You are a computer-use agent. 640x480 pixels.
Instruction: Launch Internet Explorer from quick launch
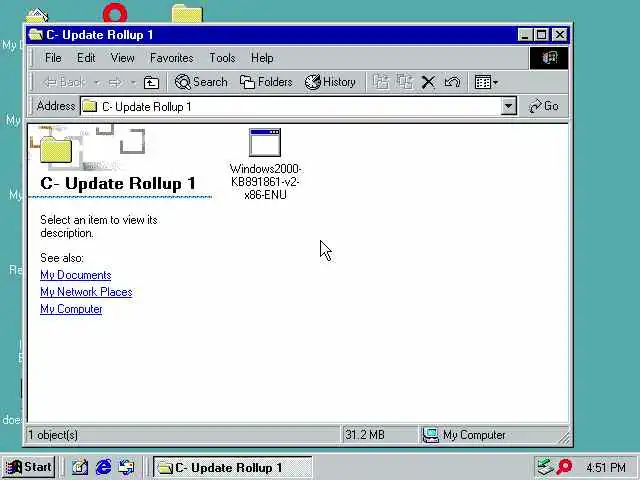click(103, 467)
